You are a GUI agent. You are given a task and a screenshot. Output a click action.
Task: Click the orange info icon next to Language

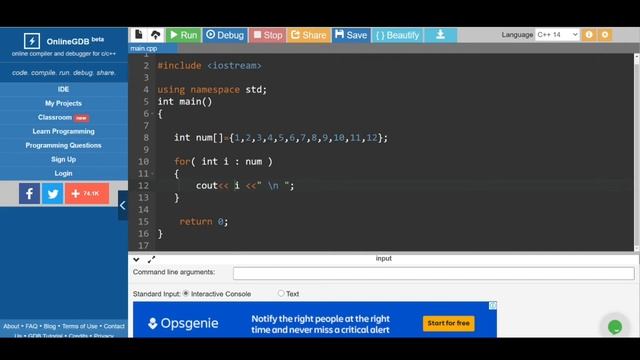click(x=589, y=35)
